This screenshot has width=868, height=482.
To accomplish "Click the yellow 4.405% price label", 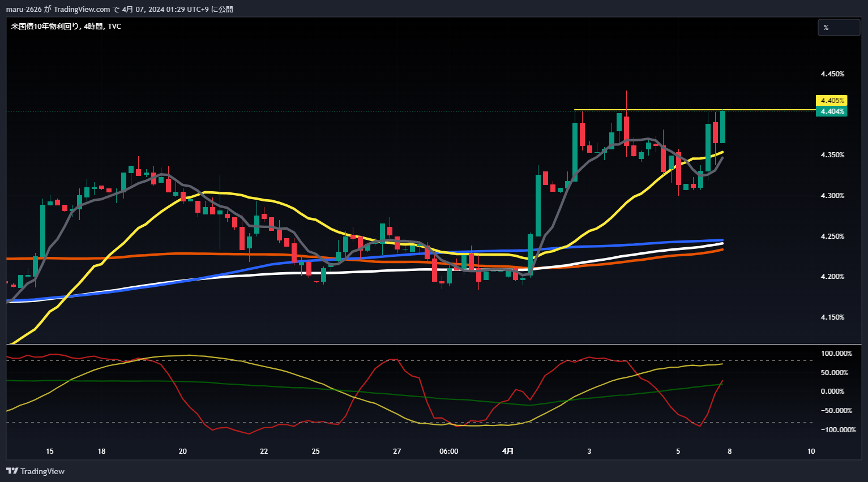I will click(831, 100).
